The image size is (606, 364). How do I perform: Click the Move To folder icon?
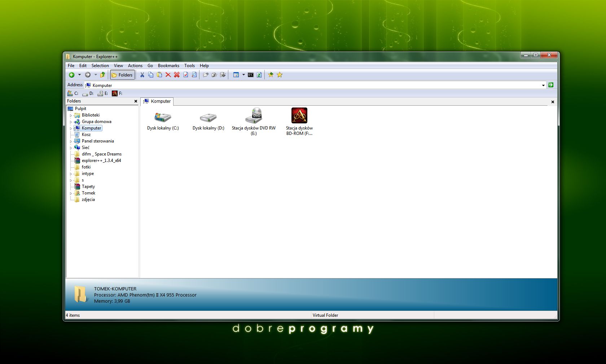(x=223, y=75)
